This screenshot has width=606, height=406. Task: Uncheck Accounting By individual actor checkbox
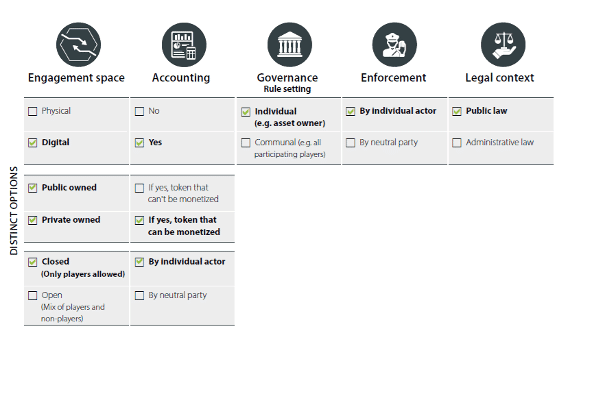pos(140,262)
